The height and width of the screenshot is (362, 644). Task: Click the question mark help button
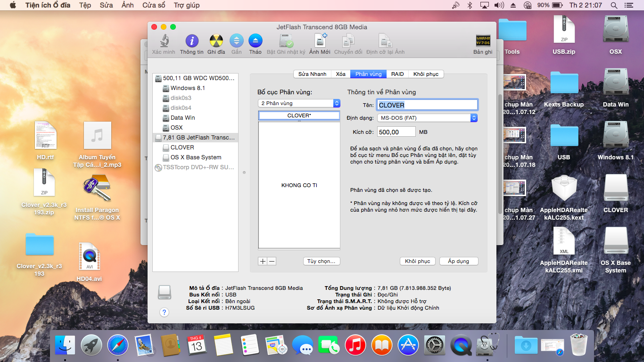164,312
